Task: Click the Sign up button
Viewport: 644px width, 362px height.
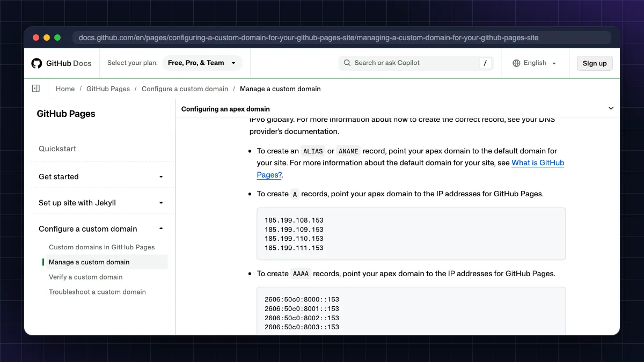Action: 595,63
